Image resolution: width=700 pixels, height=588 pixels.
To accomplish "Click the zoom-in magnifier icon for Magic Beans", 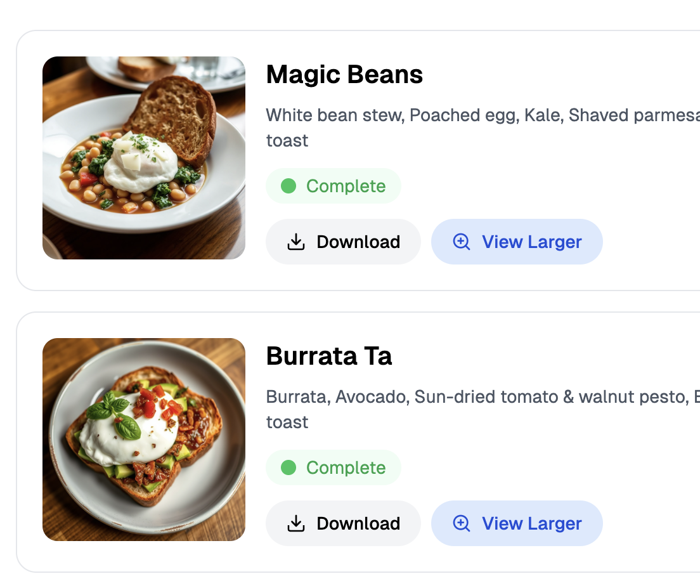I will [x=461, y=242].
